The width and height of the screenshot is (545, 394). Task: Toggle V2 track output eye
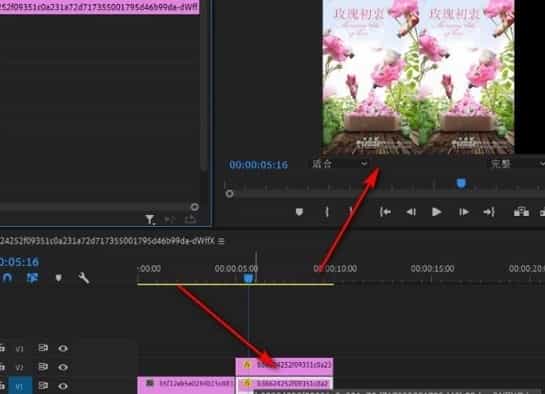[63, 367]
